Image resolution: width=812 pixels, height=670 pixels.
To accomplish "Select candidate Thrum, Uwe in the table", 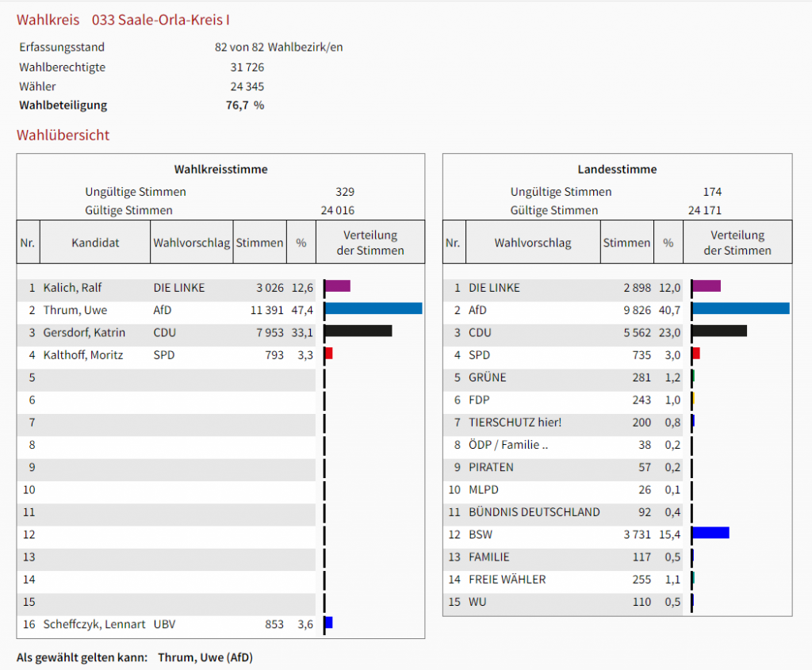I will pos(75,310).
